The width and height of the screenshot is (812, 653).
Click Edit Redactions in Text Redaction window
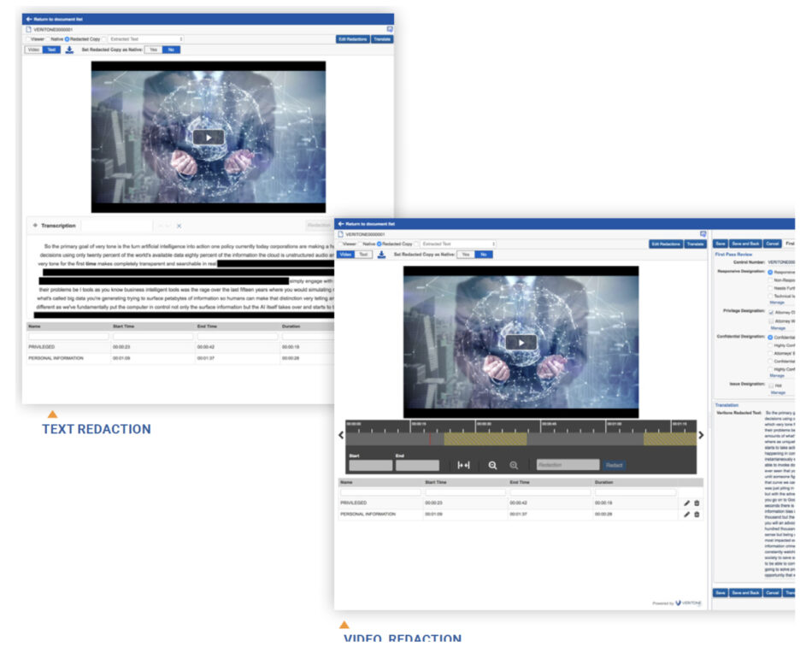pos(353,38)
